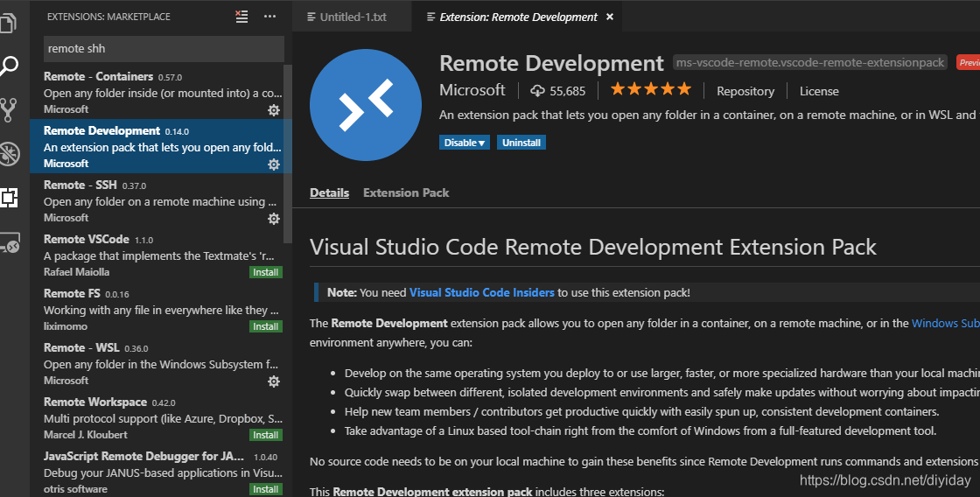Image resolution: width=980 pixels, height=497 pixels.
Task: Open the Repository link
Action: (x=745, y=91)
